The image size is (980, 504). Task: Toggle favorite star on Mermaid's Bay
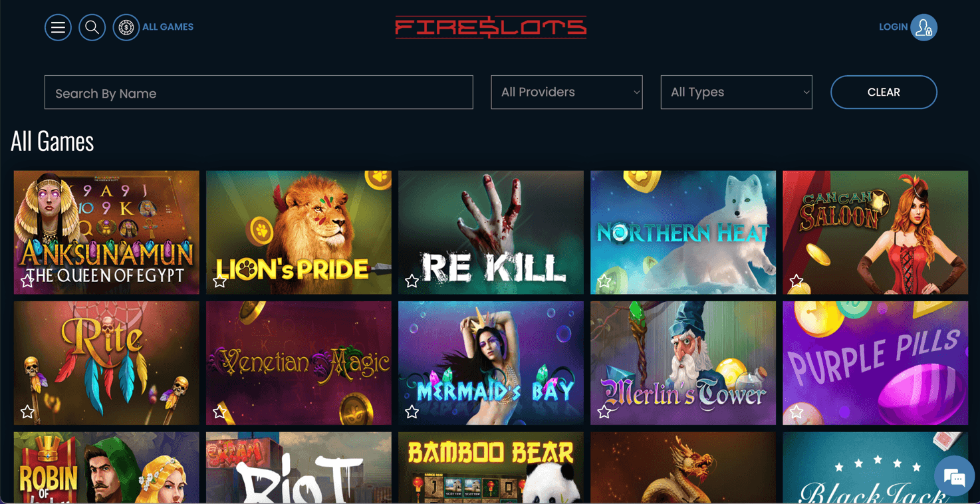pyautogui.click(x=412, y=412)
